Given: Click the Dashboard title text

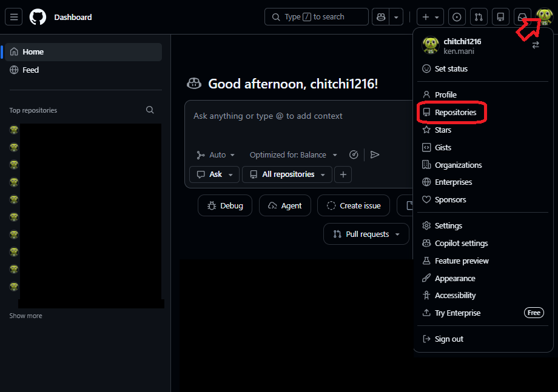Looking at the screenshot, I should point(73,17).
